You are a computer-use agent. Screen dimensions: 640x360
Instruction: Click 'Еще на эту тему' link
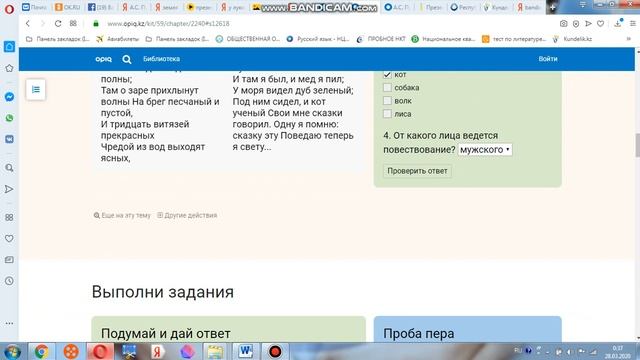(122, 215)
